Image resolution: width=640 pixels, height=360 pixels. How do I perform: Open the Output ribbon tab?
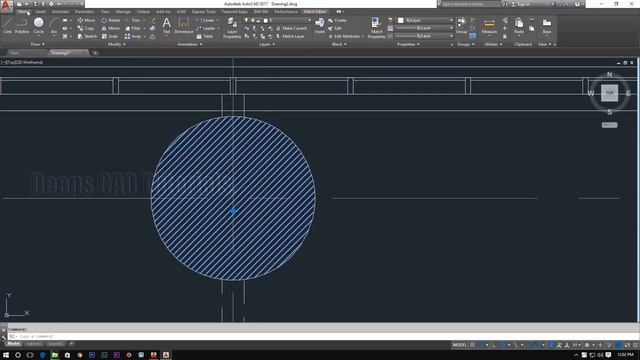(143, 12)
